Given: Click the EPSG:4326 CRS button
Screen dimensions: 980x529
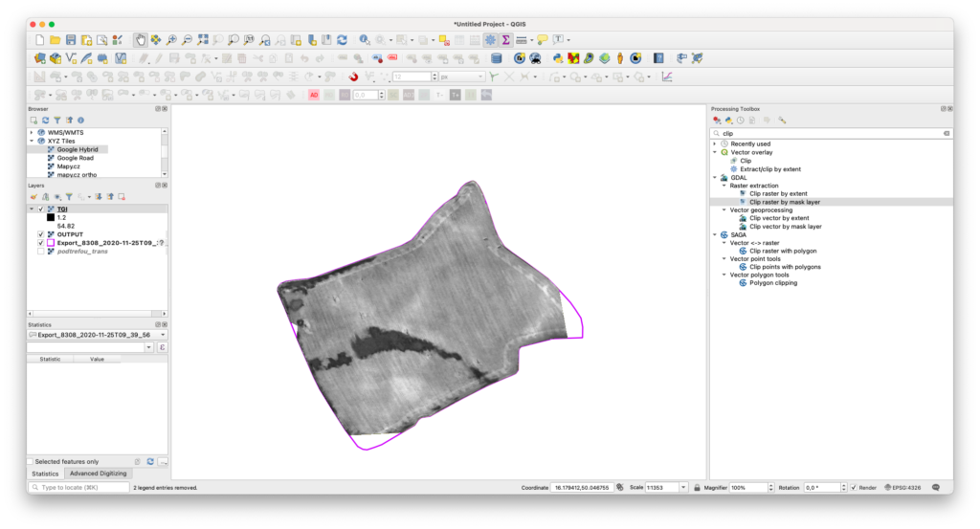Looking at the screenshot, I should (904, 487).
